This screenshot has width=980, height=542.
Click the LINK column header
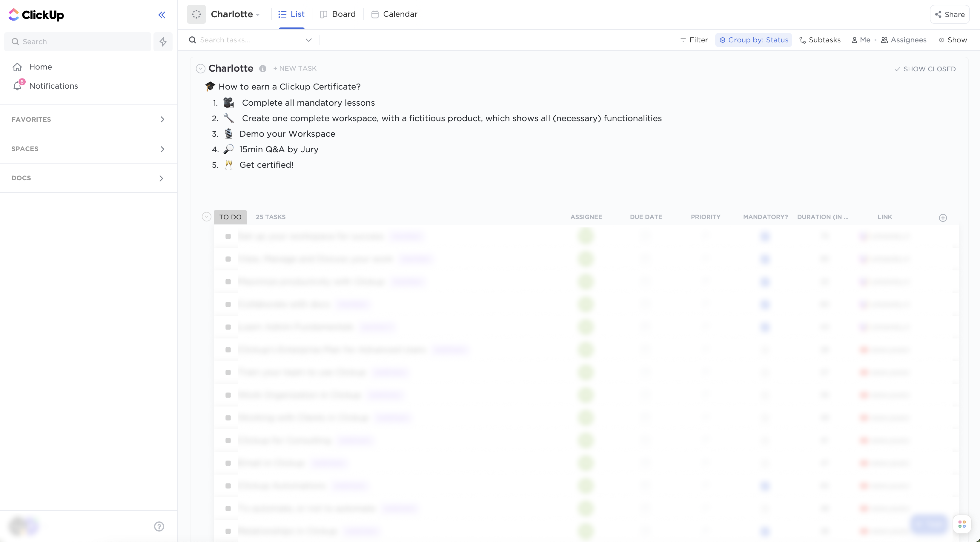pyautogui.click(x=885, y=217)
